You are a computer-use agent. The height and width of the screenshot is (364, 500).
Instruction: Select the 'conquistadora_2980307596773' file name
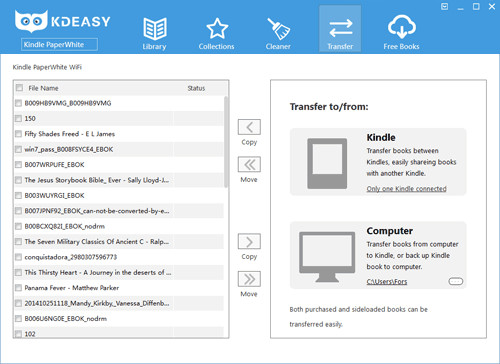pyautogui.click(x=71, y=257)
